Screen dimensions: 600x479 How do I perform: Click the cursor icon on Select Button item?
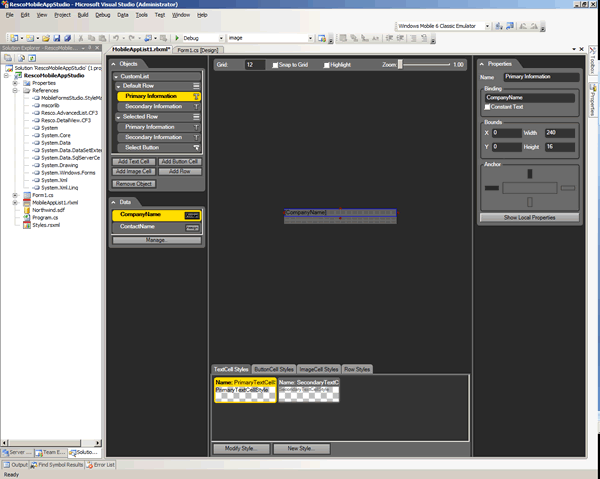196,147
